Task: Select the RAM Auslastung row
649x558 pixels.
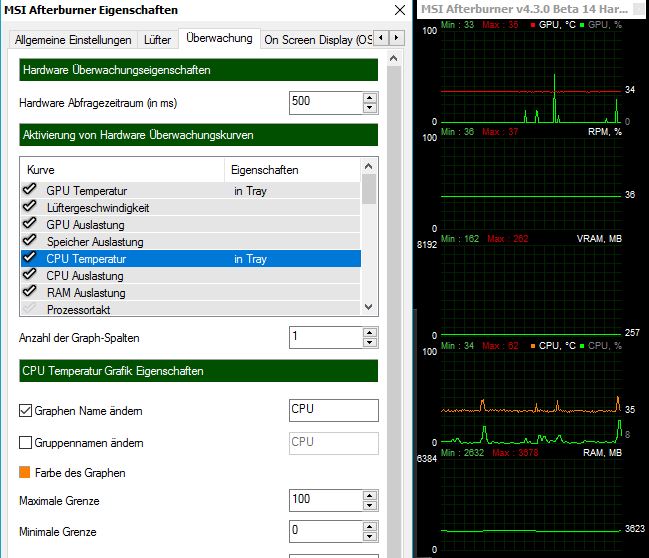Action: pos(191,293)
